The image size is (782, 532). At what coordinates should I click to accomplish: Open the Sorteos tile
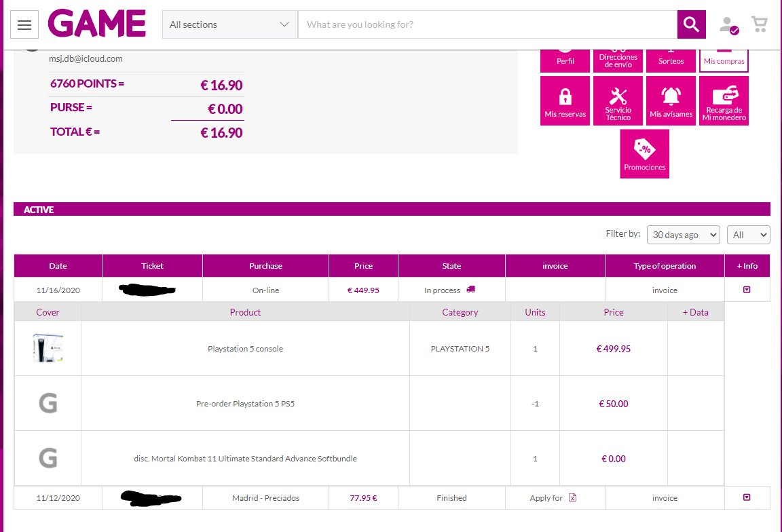tap(671, 57)
